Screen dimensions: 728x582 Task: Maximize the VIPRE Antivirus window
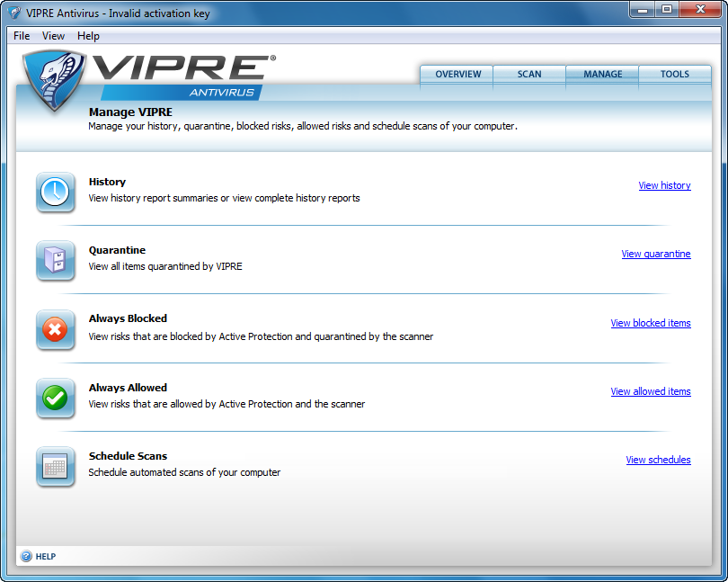coord(667,10)
